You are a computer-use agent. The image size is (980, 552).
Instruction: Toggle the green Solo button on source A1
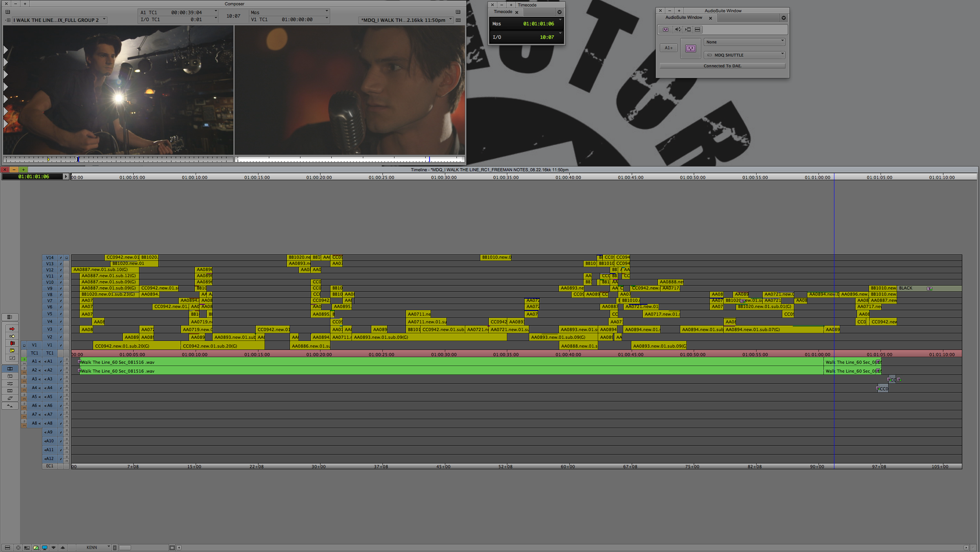point(24,359)
